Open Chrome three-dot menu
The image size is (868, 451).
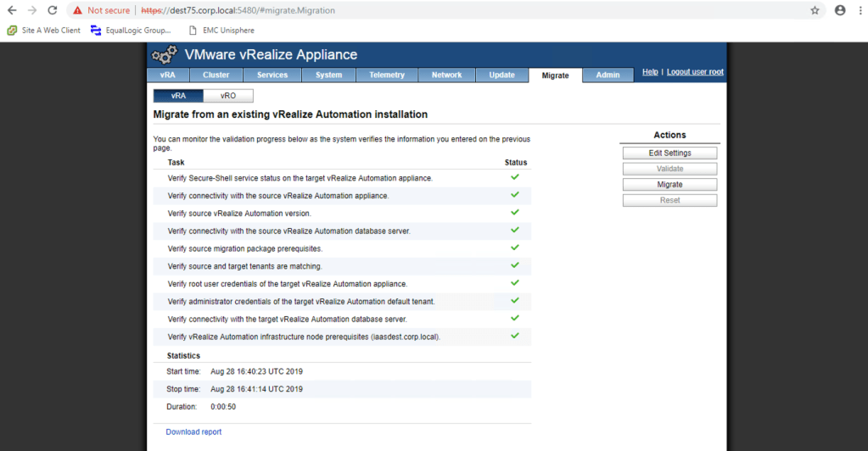(x=859, y=10)
